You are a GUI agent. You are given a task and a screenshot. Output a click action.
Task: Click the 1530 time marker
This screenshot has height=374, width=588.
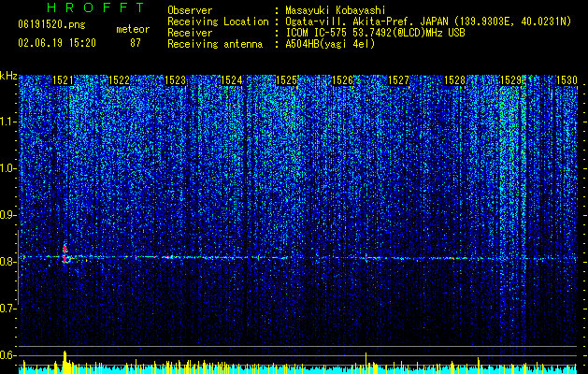[566, 80]
